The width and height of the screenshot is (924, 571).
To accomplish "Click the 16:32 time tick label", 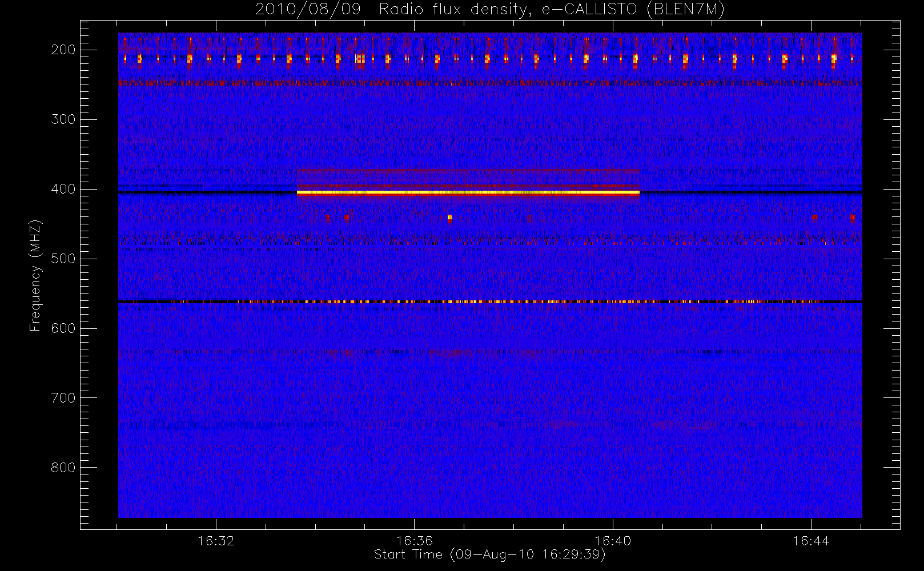I will pos(216,540).
